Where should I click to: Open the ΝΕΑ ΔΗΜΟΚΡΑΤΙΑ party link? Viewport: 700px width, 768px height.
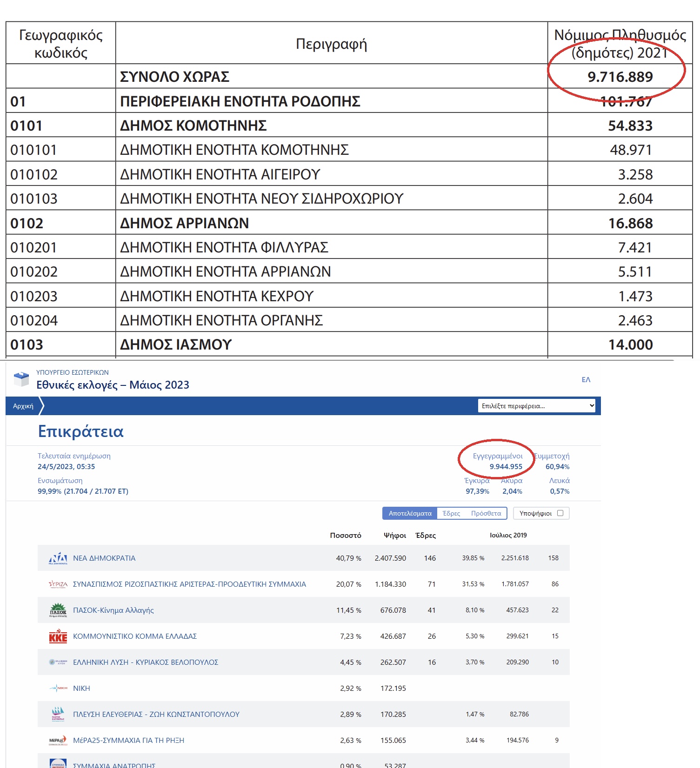pos(104,558)
